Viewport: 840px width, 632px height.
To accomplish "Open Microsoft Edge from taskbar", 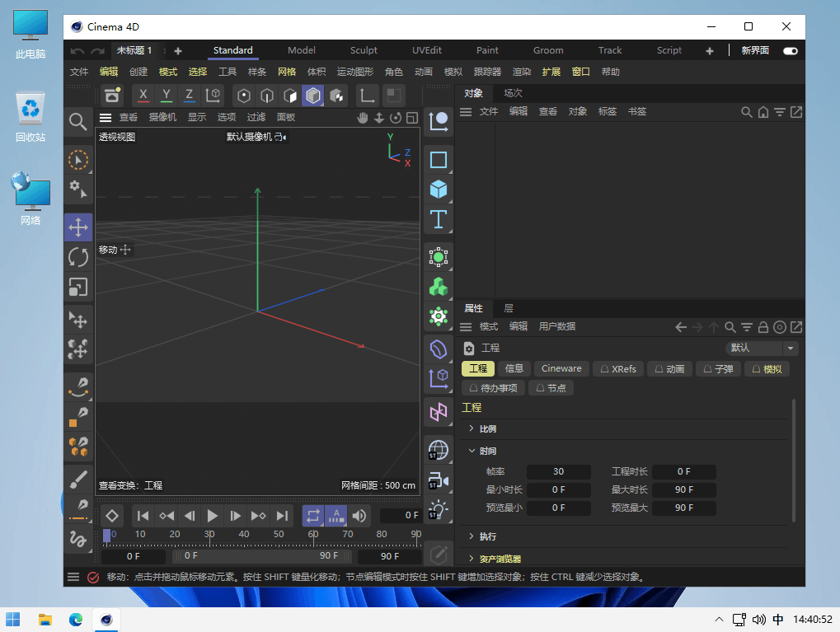I will tap(76, 620).
